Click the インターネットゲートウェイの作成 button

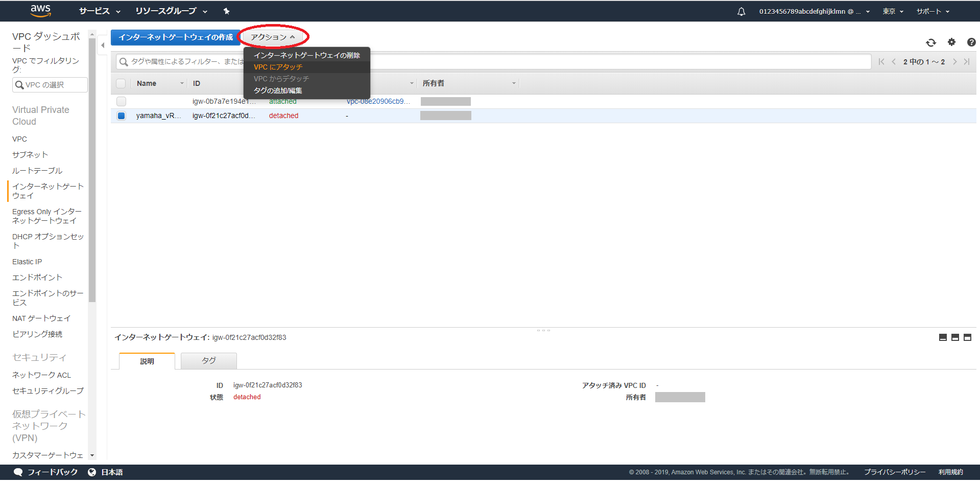pos(176,37)
